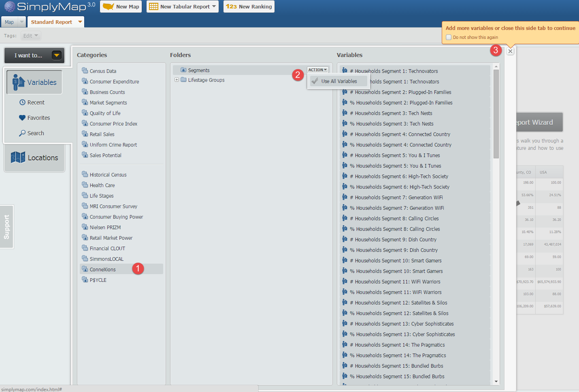Open the Standard Report tab dropdown arrow
This screenshot has height=392, width=579.
click(80, 22)
